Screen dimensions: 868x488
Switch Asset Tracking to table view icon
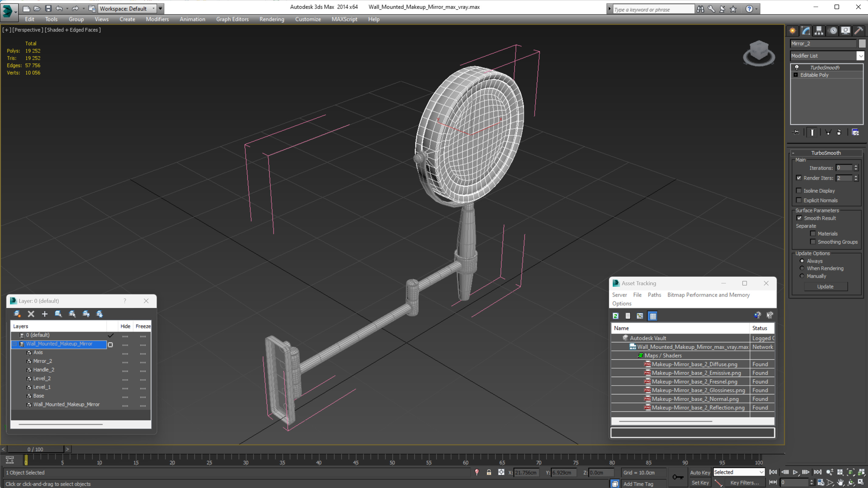[653, 316]
